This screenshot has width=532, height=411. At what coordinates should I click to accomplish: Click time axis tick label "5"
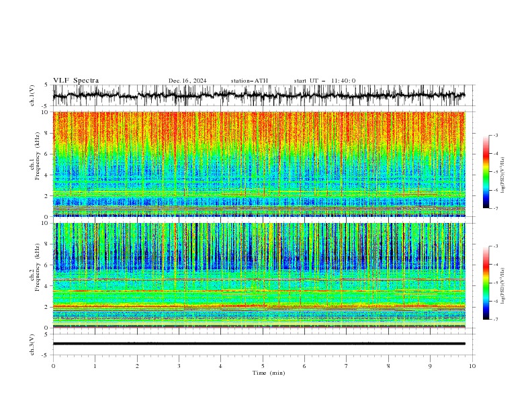click(x=263, y=366)
